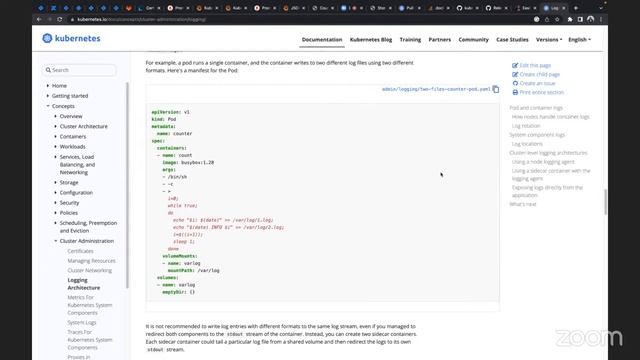
Task: Open the Policies item in the sidebar
Action: (69, 213)
